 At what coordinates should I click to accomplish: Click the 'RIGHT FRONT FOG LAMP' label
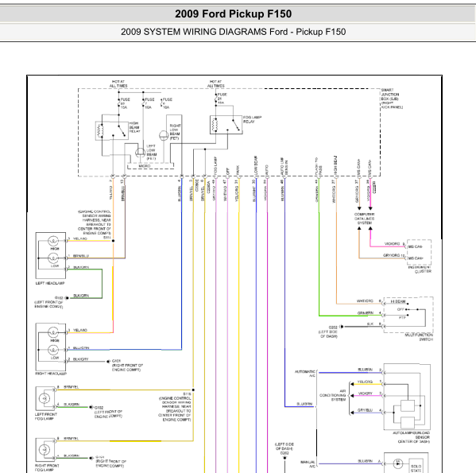click(x=47, y=468)
